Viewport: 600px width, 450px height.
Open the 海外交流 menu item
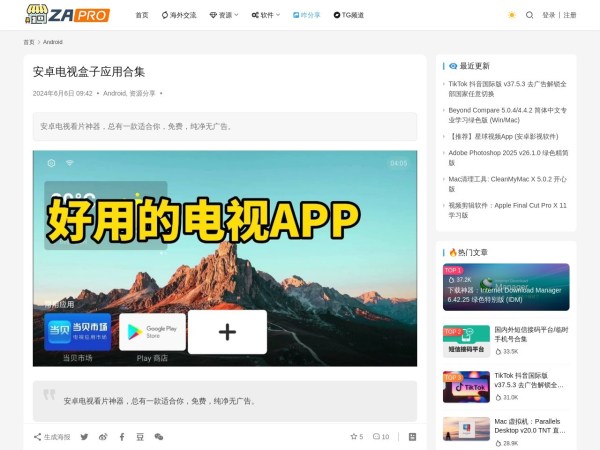(x=179, y=15)
